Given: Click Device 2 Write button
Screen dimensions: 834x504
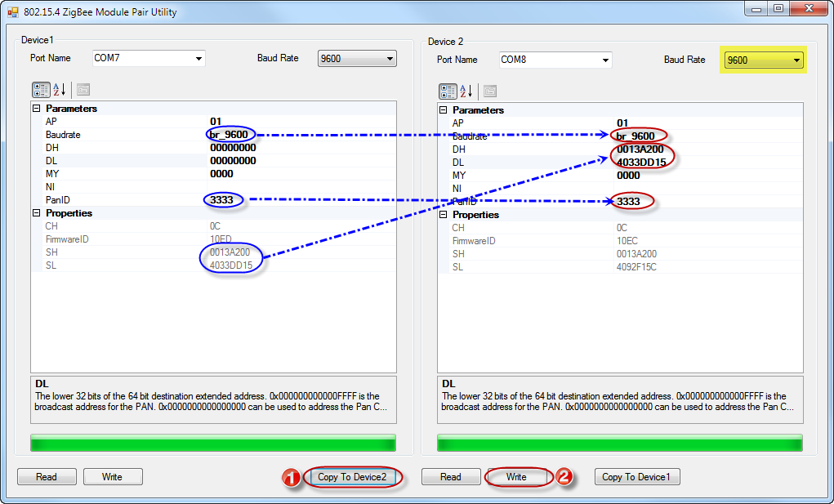Looking at the screenshot, I should pyautogui.click(x=516, y=477).
